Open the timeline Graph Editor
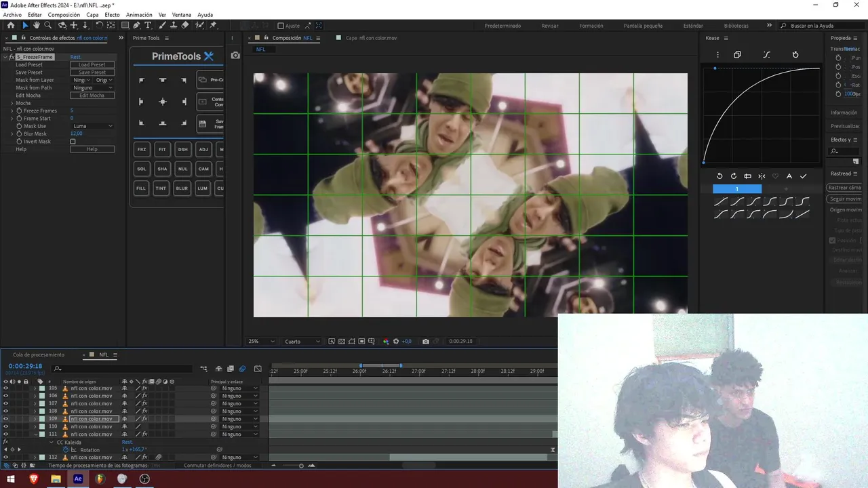The image size is (868, 488). 258,369
